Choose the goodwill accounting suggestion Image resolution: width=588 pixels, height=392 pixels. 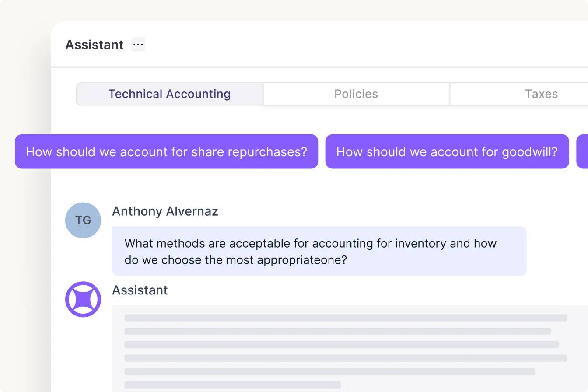pyautogui.click(x=447, y=151)
